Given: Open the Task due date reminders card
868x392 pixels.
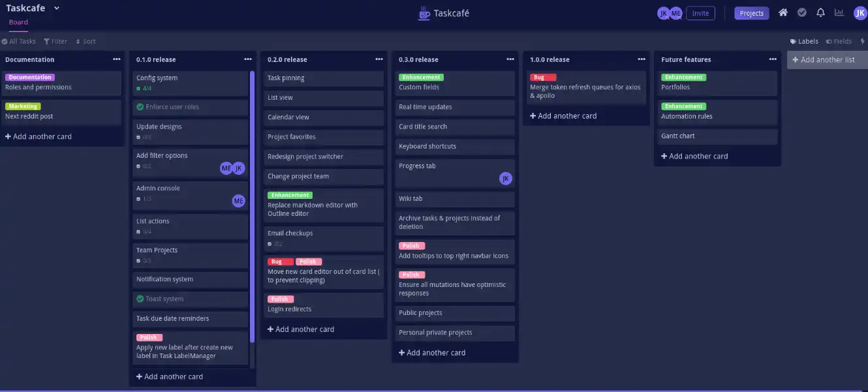Looking at the screenshot, I should click(x=191, y=318).
